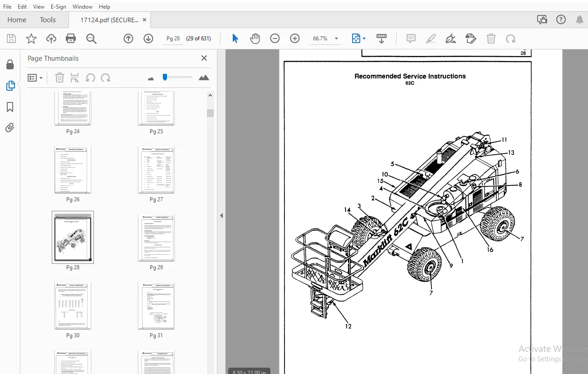The image size is (588, 374).
Task: Open the sign document pen tool
Action: click(451, 39)
